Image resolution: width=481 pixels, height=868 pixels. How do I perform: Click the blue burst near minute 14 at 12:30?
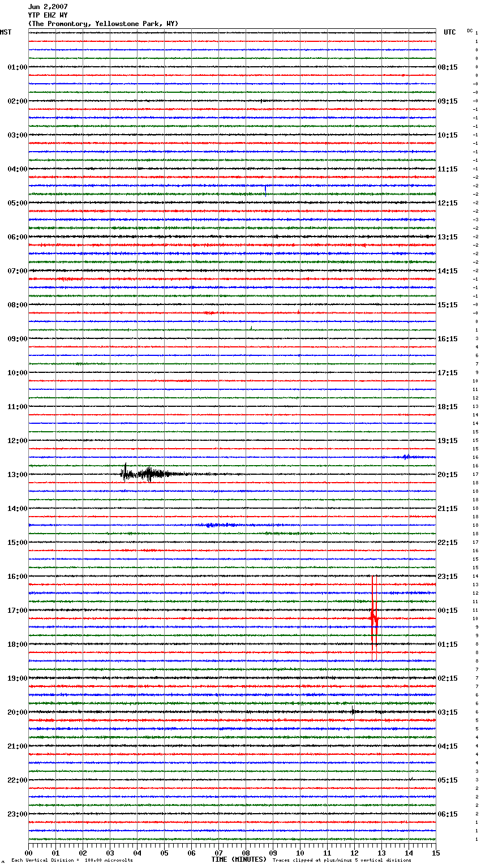click(406, 457)
